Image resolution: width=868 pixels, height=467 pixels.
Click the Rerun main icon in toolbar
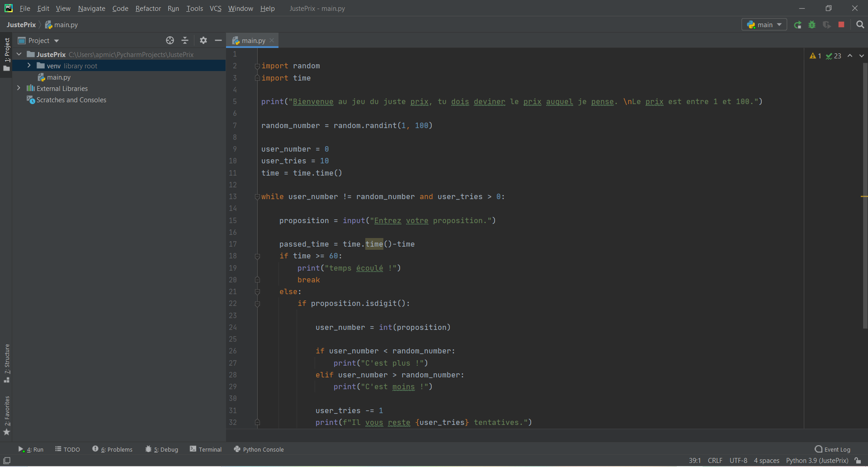click(797, 25)
